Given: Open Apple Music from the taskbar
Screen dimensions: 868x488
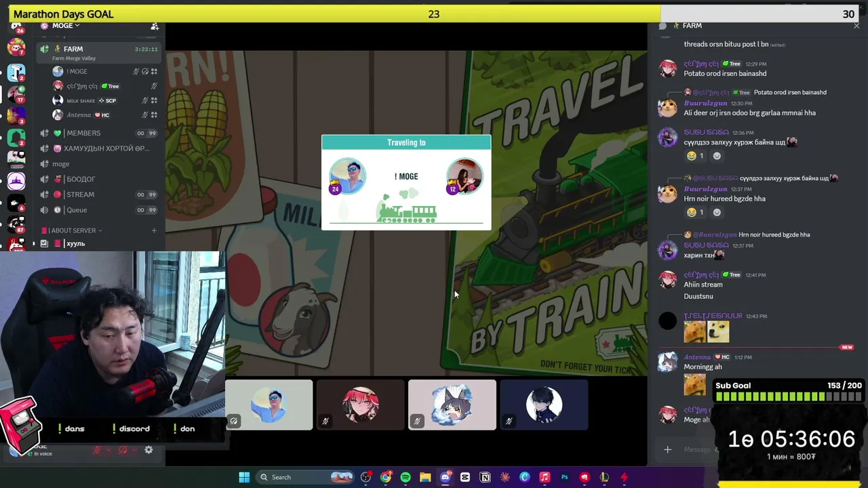Looking at the screenshot, I should [545, 477].
